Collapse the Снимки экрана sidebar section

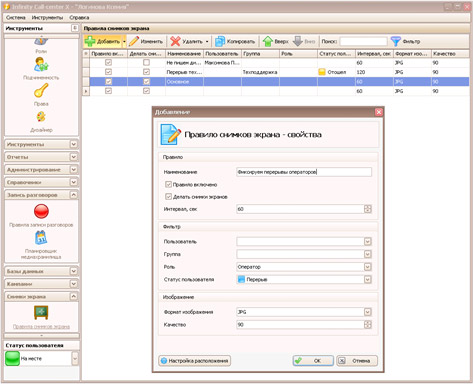(x=74, y=297)
